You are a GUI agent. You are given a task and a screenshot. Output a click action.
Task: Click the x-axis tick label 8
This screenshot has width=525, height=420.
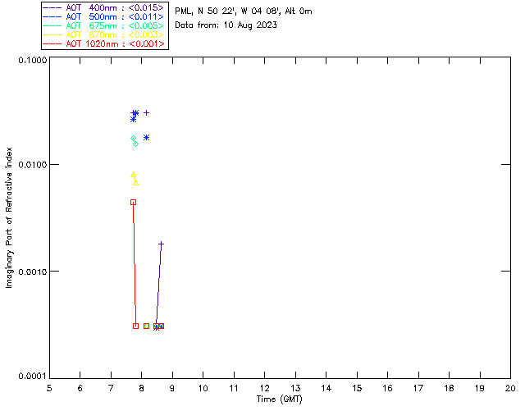[142, 388]
